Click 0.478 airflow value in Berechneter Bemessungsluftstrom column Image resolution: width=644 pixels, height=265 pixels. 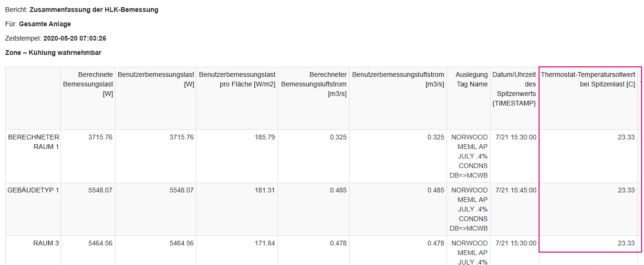338,243
